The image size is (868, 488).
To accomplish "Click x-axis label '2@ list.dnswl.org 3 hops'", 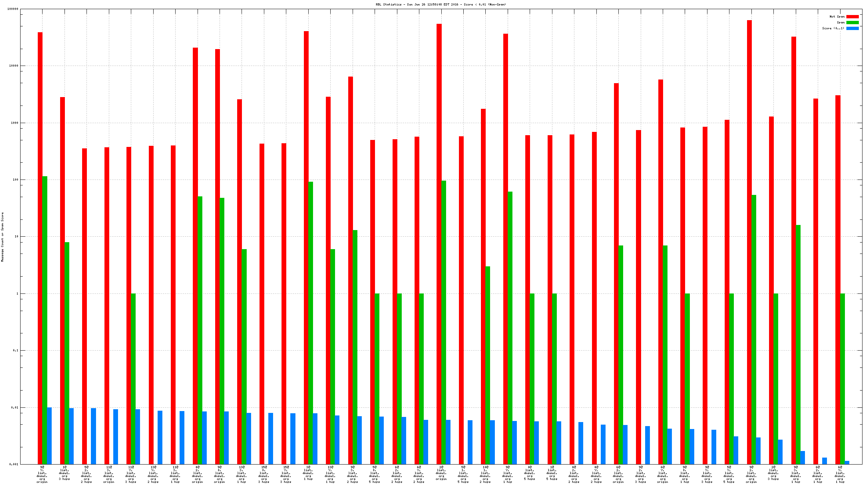I will 773,473.
